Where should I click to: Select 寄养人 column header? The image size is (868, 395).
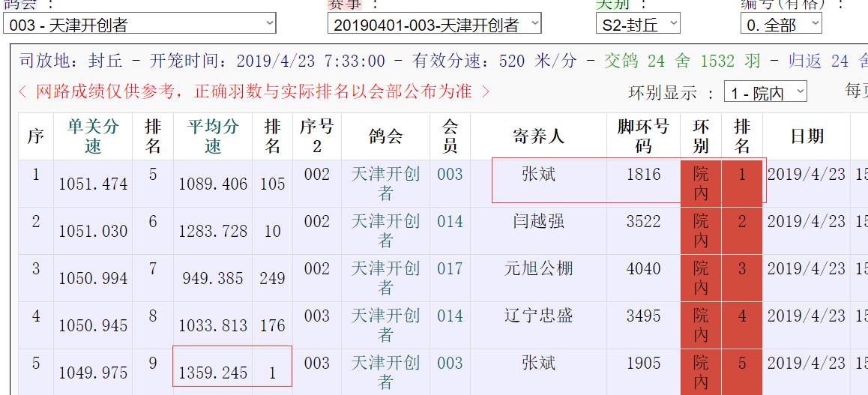(538, 136)
